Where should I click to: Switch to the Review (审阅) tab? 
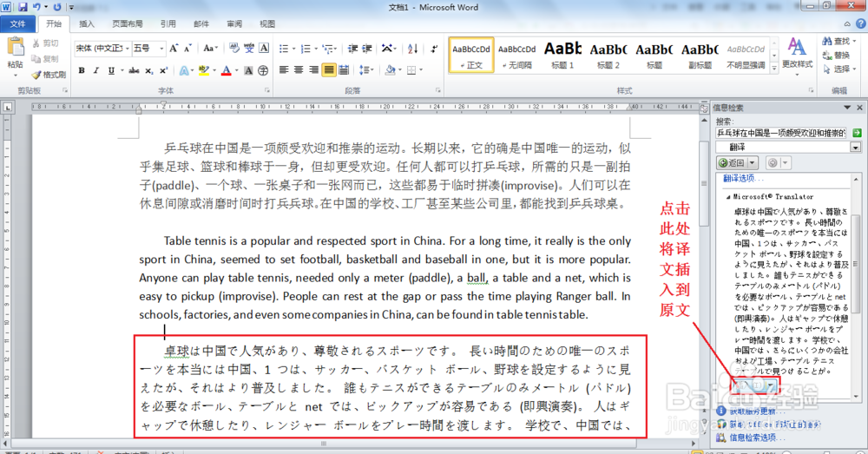tap(234, 23)
